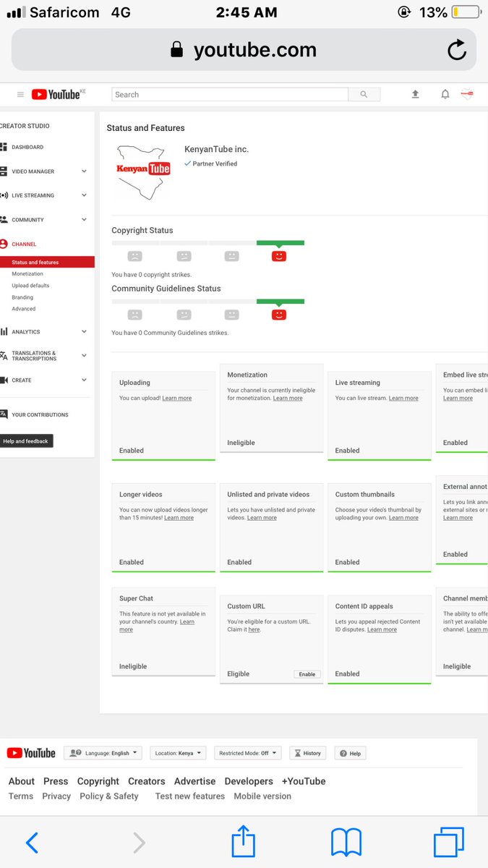Click the footer Help button
The width and height of the screenshot is (488, 868).
tap(350, 753)
